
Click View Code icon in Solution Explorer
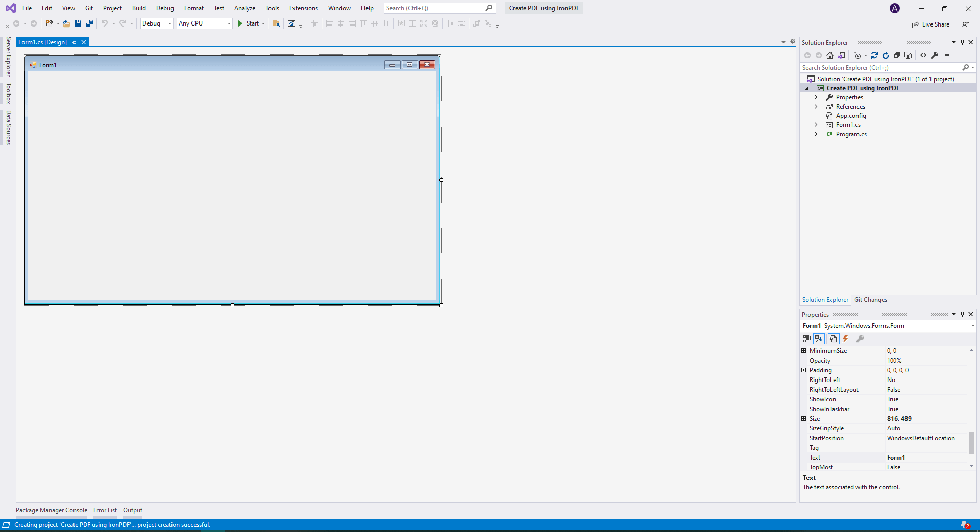tap(923, 55)
